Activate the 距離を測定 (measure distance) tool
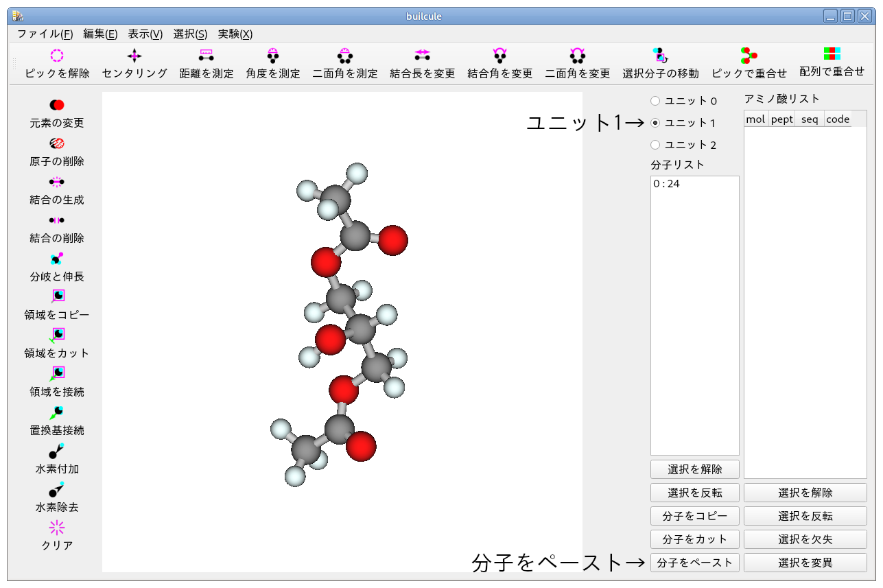The width and height of the screenshot is (883, 588). coord(206,63)
